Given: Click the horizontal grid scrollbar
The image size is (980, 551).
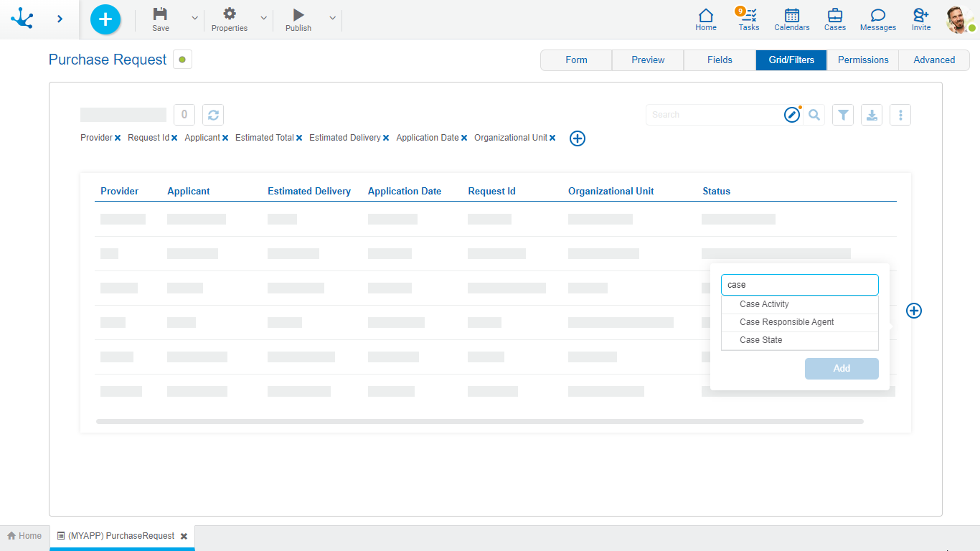Looking at the screenshot, I should coord(479,422).
